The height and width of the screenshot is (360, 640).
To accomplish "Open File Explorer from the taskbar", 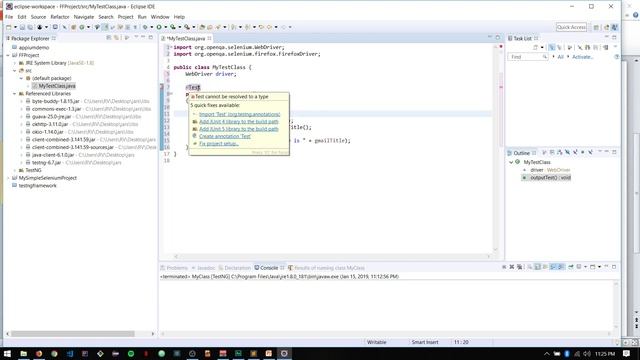I will tap(23, 353).
